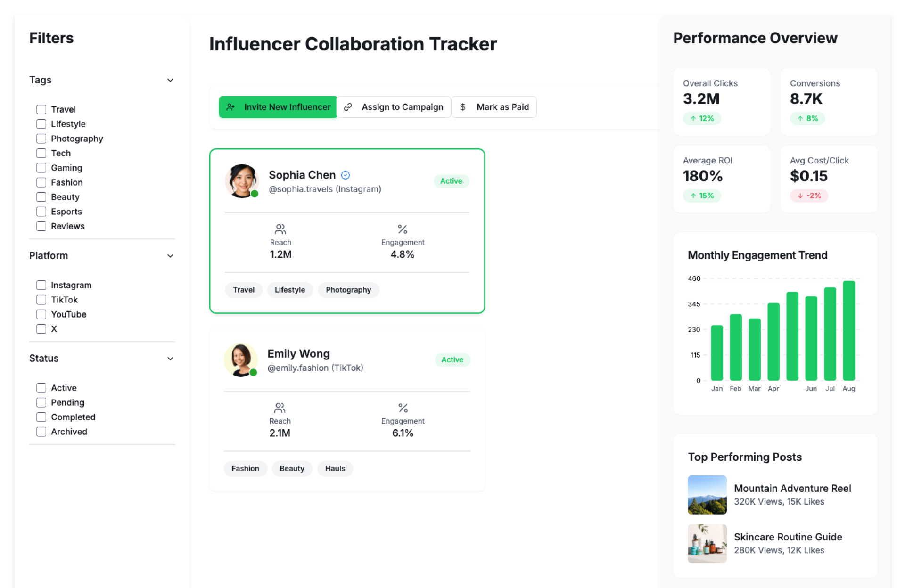Click Sophia Chen's verified badge icon

click(x=346, y=175)
